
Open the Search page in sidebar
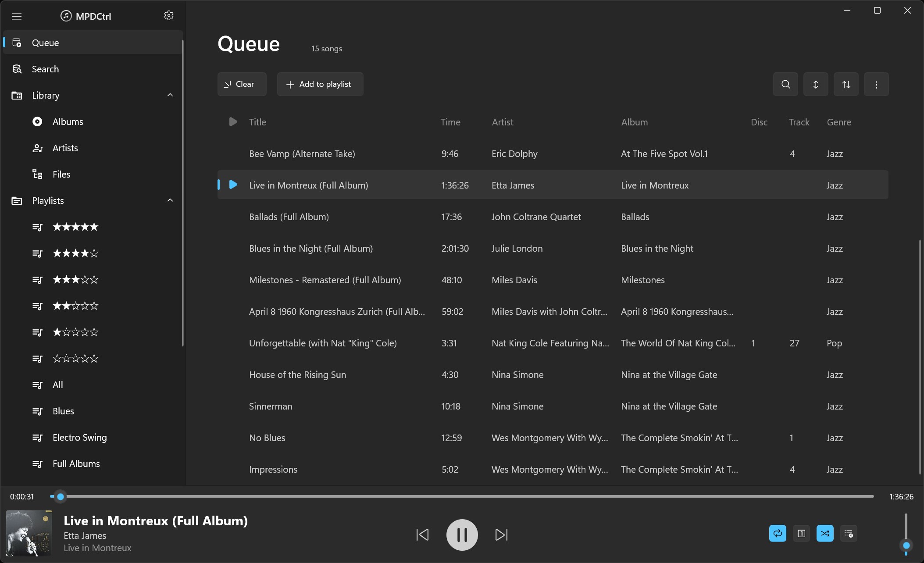93,69
